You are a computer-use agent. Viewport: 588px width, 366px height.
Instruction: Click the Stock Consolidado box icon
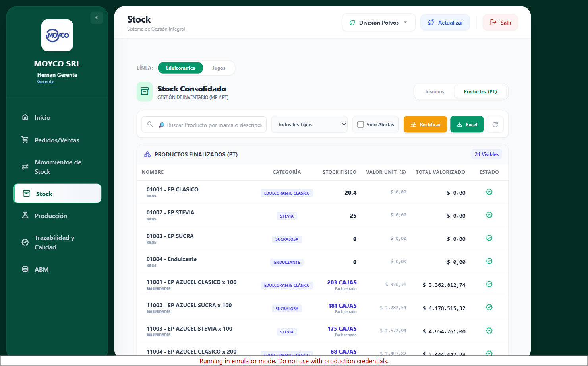145,91
